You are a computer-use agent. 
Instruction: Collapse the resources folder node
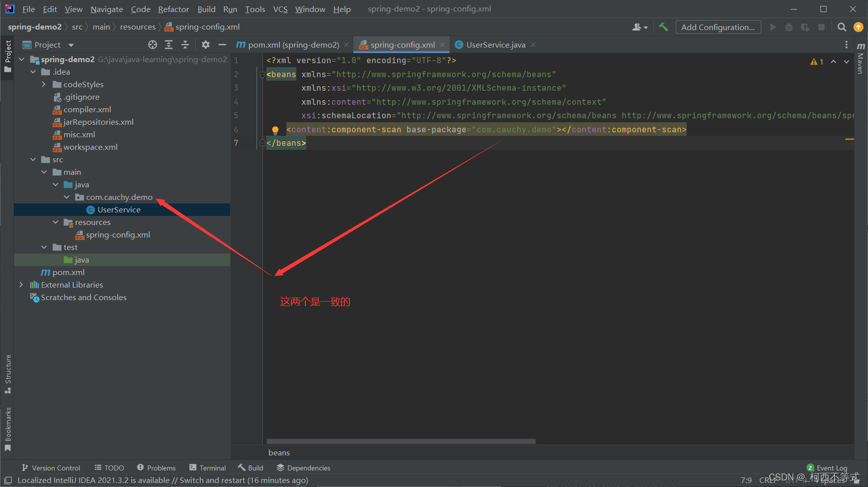[56, 222]
